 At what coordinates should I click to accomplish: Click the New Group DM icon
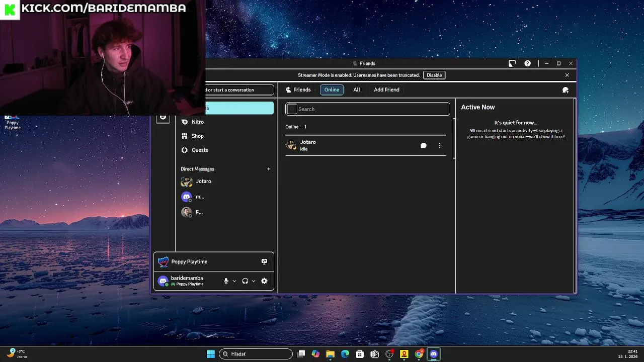click(566, 90)
